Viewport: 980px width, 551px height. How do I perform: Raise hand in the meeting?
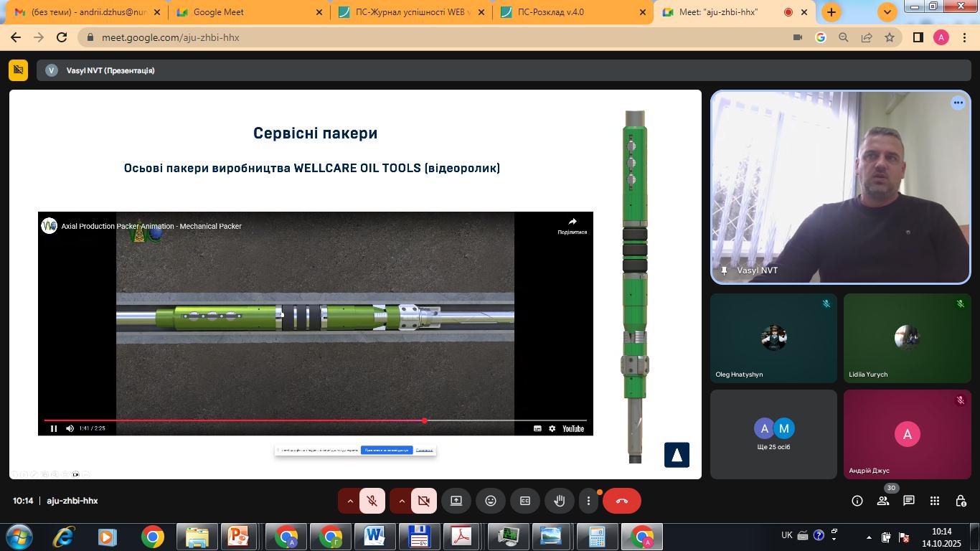[560, 501]
